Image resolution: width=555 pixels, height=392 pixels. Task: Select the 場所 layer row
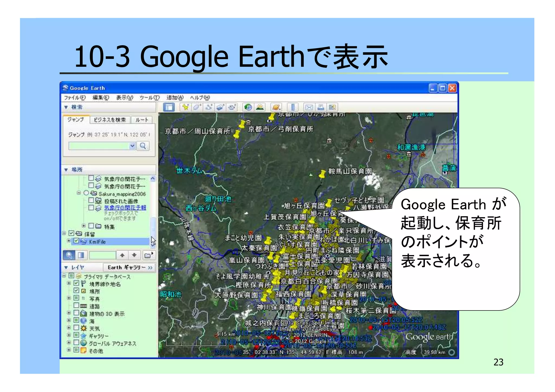coord(95,292)
